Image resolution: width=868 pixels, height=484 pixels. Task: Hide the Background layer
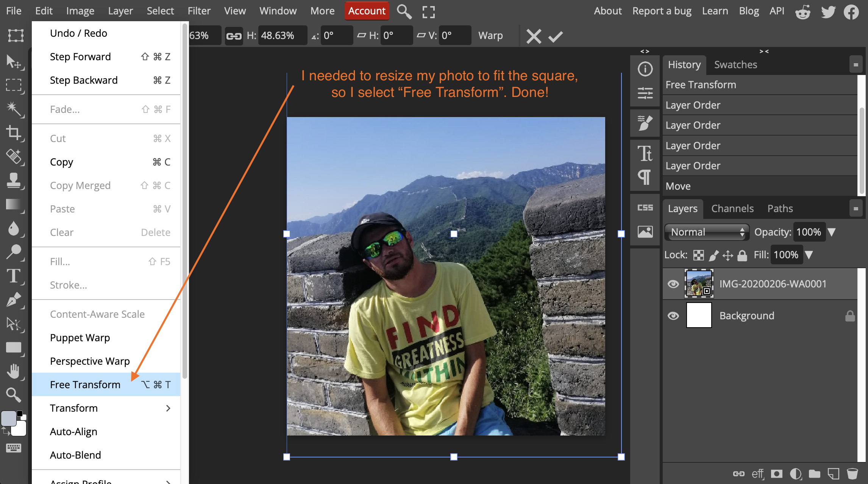673,316
